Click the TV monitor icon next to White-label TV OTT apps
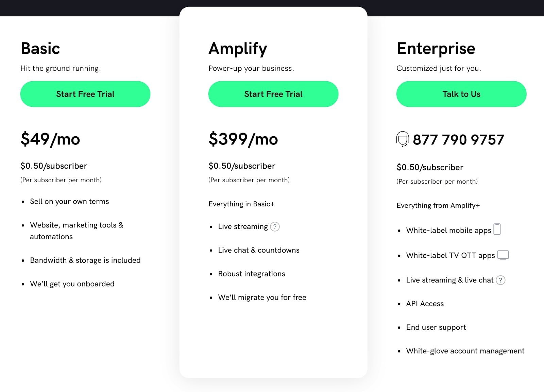 coord(503,255)
